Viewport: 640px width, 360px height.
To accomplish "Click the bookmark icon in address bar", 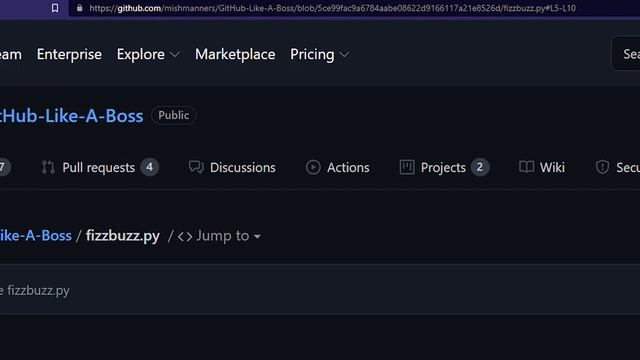I will pos(55,8).
